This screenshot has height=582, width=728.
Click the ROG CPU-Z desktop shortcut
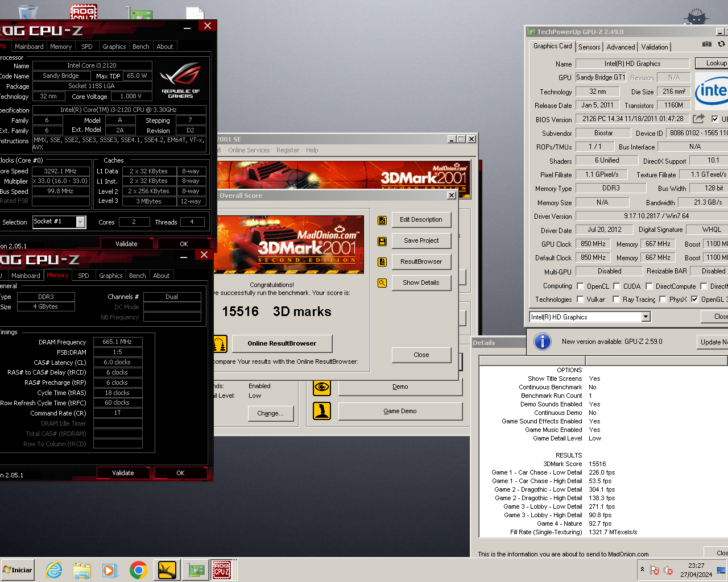point(84,13)
